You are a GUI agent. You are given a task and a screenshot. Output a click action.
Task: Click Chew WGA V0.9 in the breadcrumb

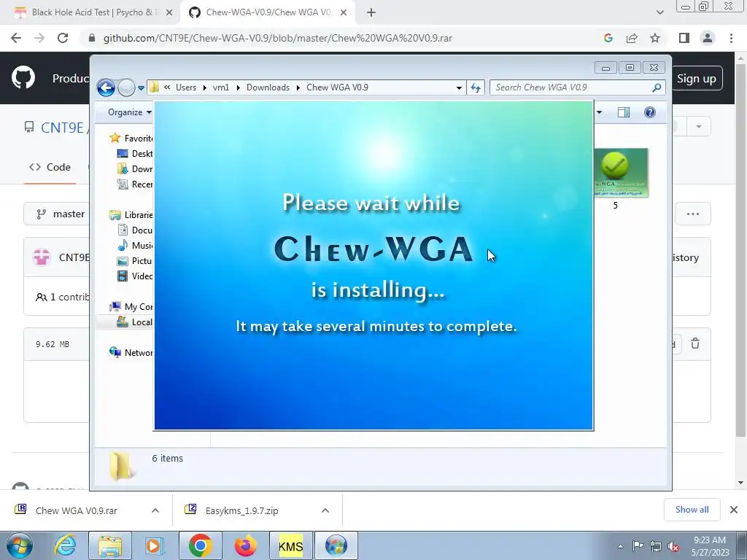(x=337, y=87)
